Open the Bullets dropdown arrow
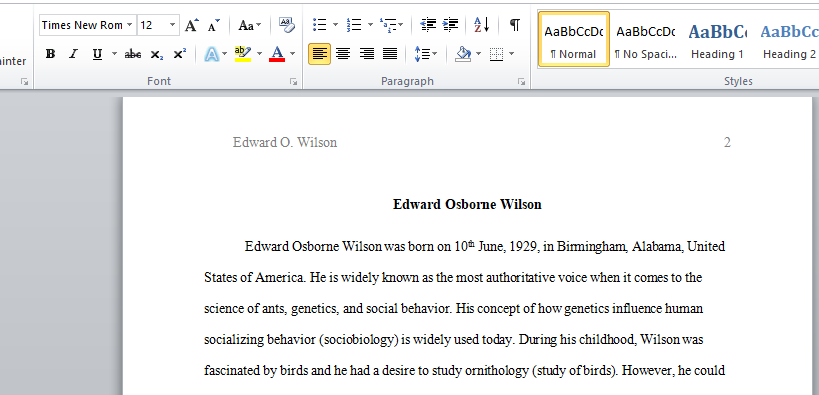 pos(335,25)
